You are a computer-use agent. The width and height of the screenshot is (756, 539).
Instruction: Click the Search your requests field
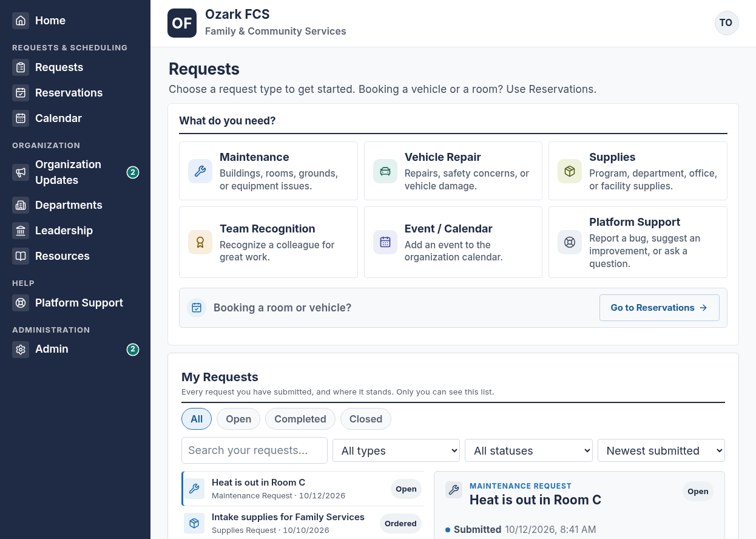point(254,450)
